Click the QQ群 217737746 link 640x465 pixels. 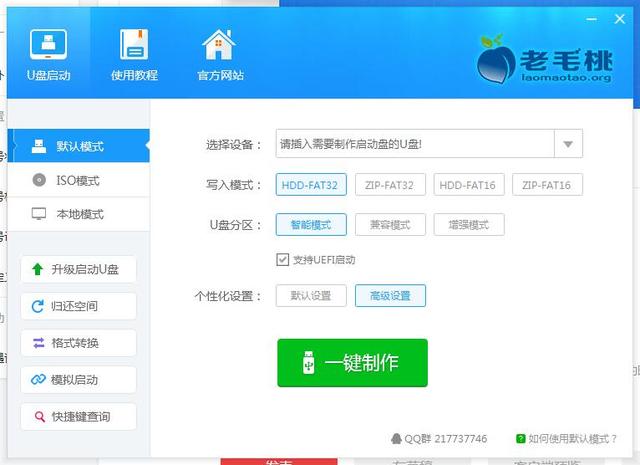pos(439,439)
